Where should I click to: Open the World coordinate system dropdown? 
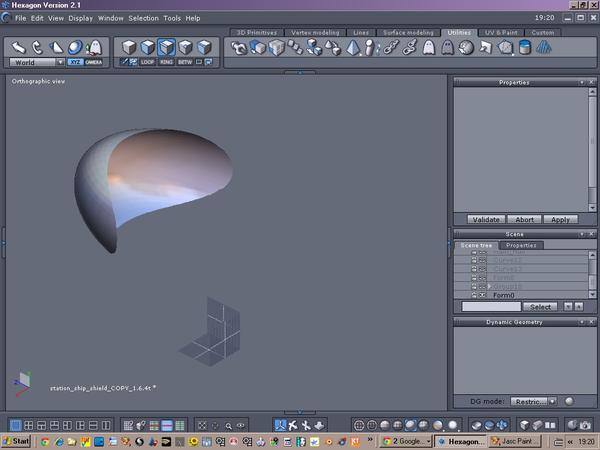tap(37, 61)
